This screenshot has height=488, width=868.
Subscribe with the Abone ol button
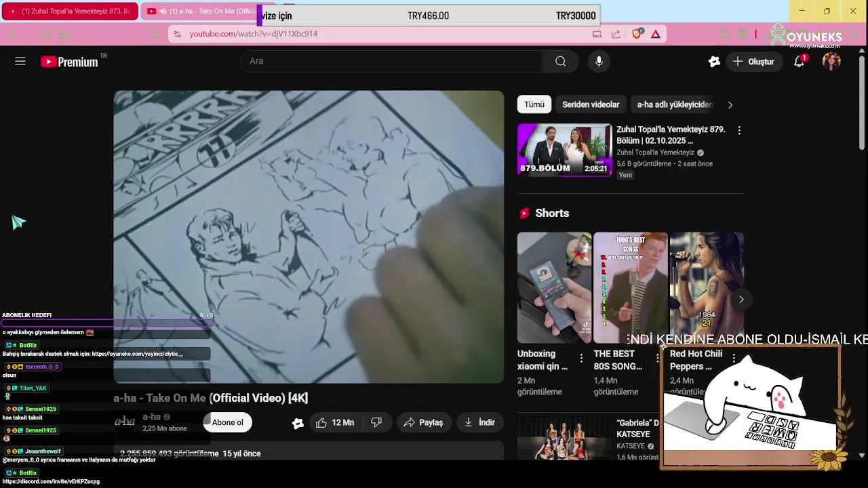(228, 422)
